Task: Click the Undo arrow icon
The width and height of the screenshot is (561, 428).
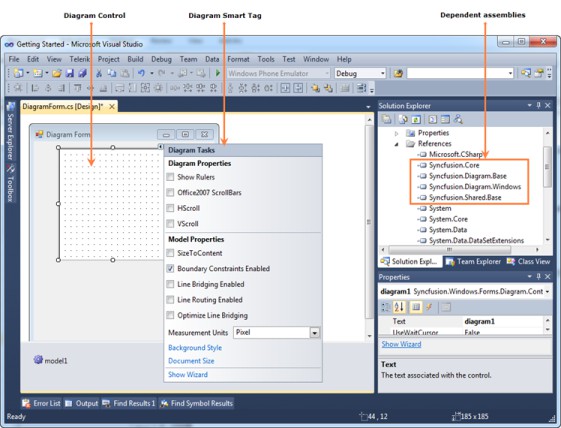Action: point(141,73)
